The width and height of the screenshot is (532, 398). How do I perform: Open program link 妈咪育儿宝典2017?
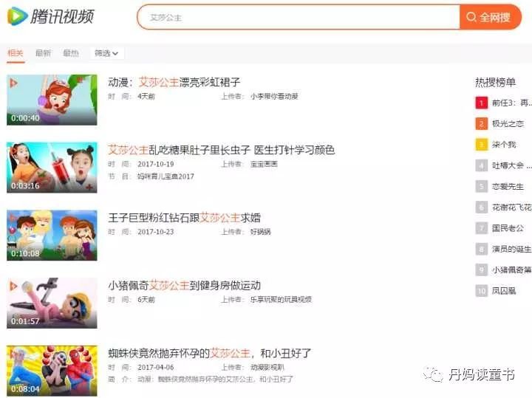pyautogui.click(x=166, y=176)
